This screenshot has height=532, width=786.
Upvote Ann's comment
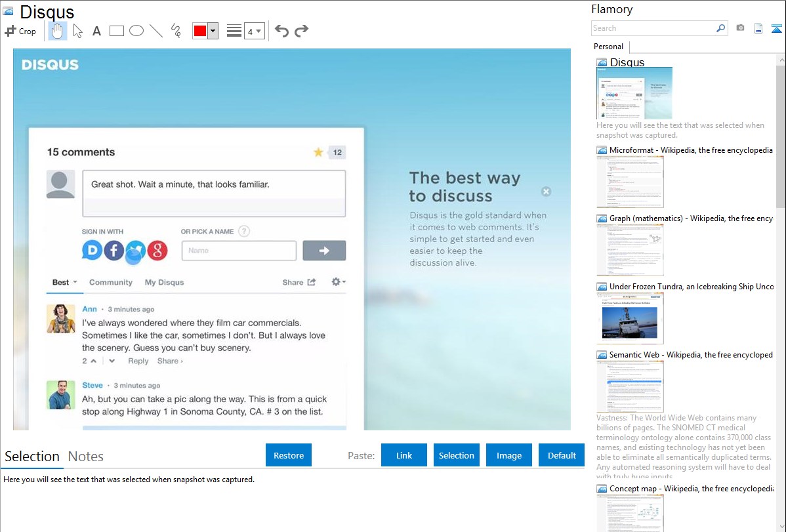coord(94,361)
